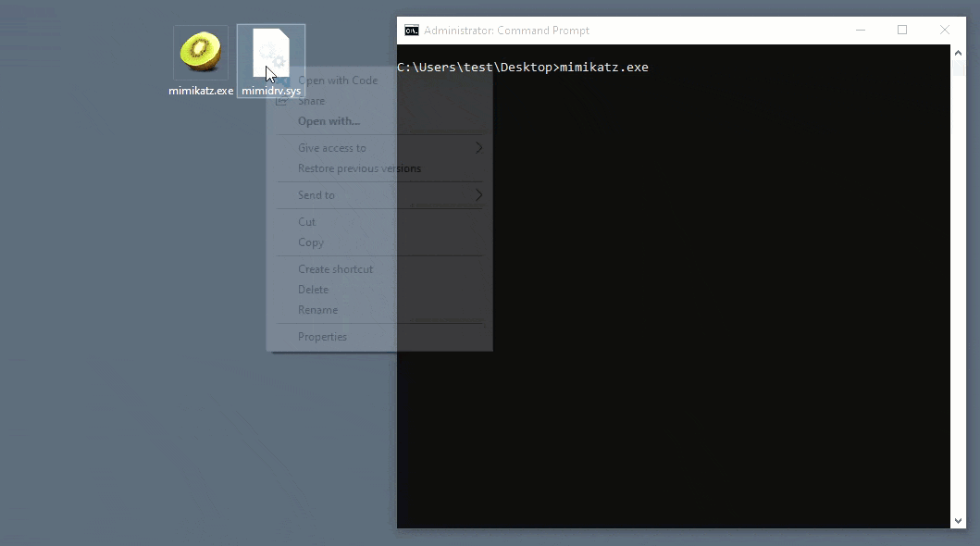
Task: Click the scroll-down arrow on the console scrollbar
Action: (959, 520)
